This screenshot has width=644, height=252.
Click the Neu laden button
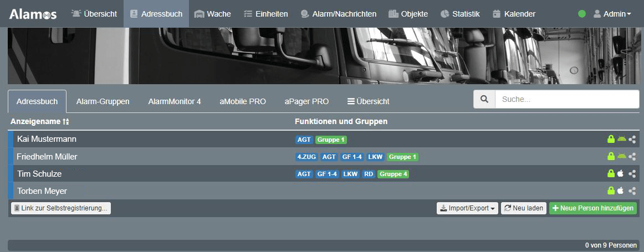click(524, 208)
